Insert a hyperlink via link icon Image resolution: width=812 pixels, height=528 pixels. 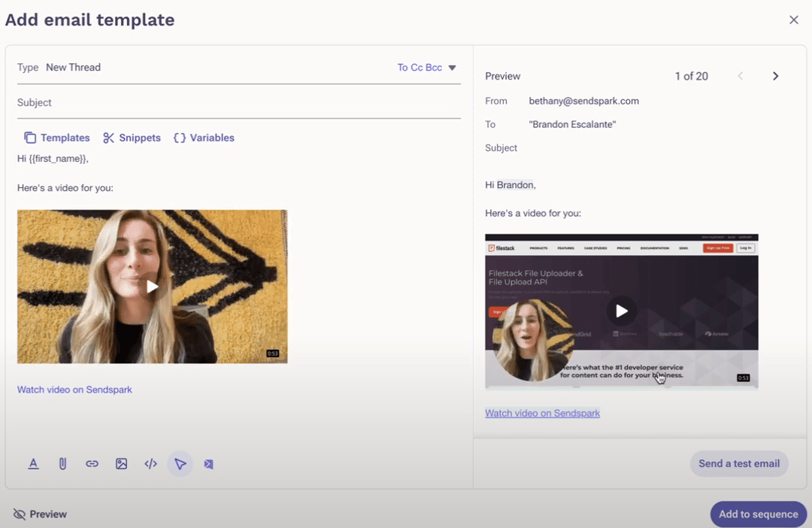92,464
